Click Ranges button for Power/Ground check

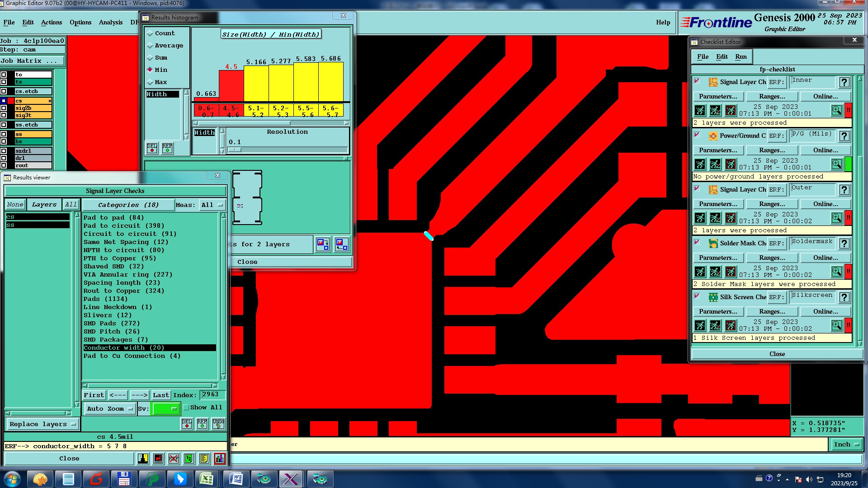pyautogui.click(x=772, y=150)
